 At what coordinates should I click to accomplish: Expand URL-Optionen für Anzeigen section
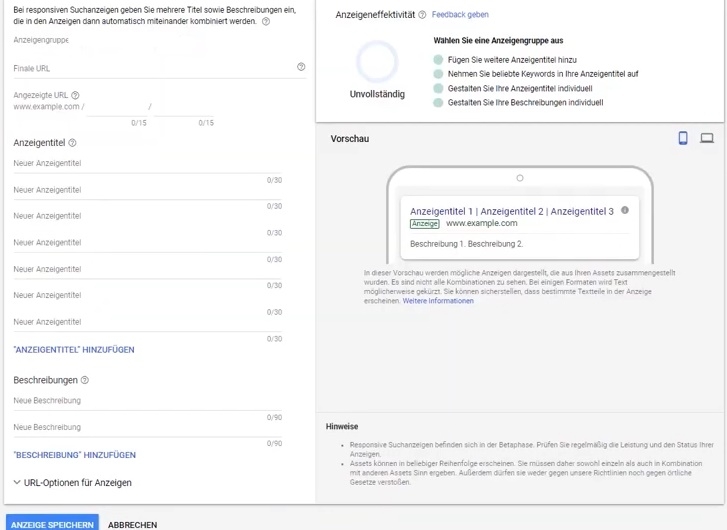point(72,483)
